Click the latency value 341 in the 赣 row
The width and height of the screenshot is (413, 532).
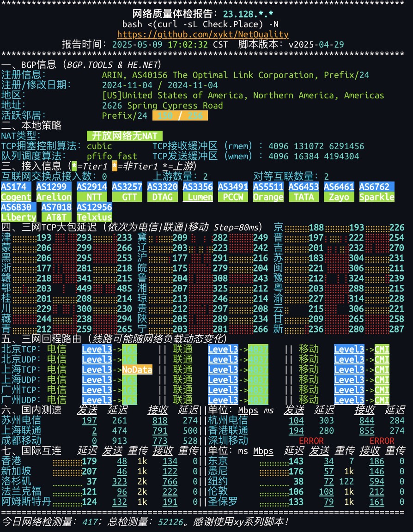(x=84, y=278)
